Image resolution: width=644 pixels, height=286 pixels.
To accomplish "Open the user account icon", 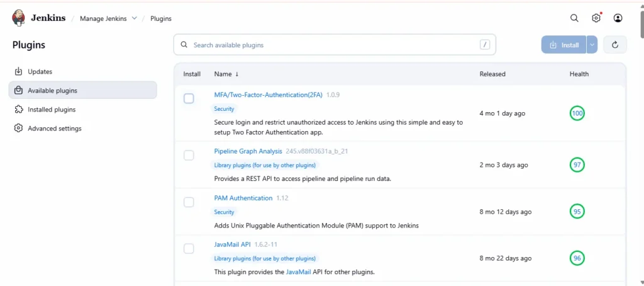I will coord(618,18).
